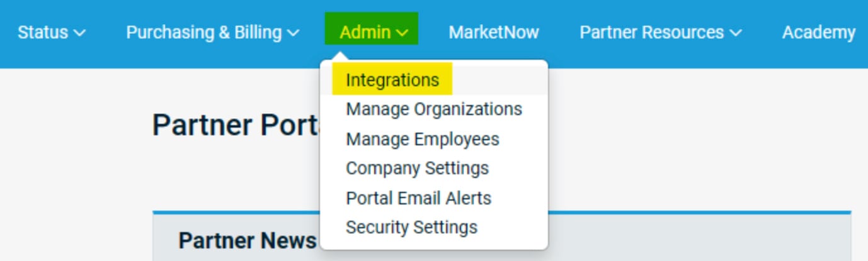This screenshot has width=868, height=261.
Task: Select Integrations from the Admin dropdown
Action: point(392,80)
